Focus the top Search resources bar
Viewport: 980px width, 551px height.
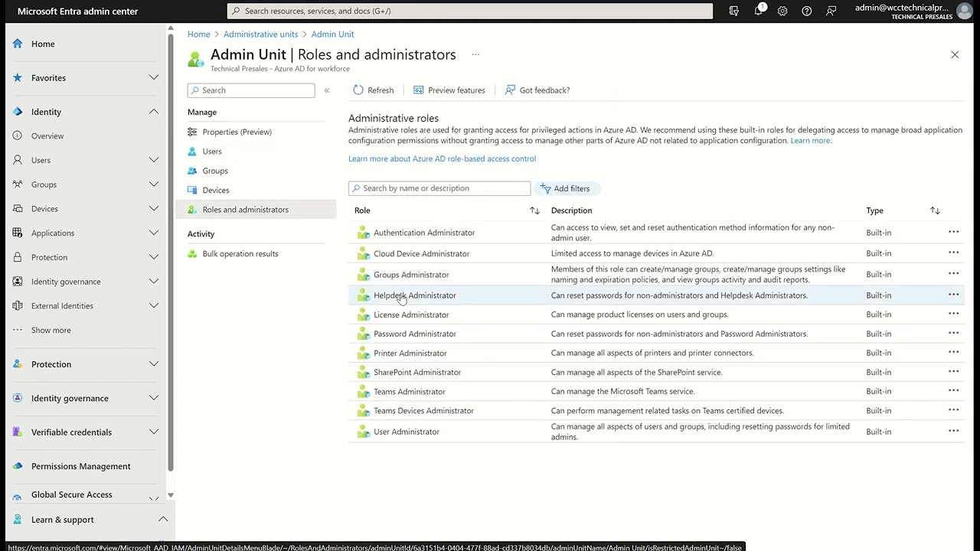[470, 11]
